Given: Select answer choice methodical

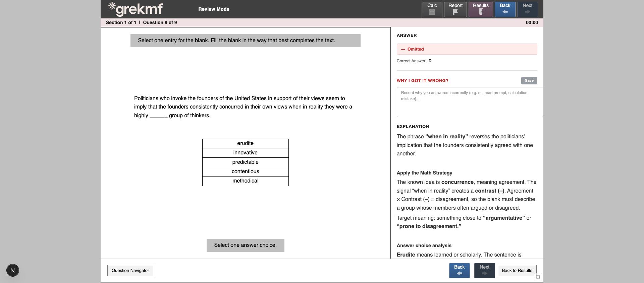Looking at the screenshot, I should click(x=245, y=181).
